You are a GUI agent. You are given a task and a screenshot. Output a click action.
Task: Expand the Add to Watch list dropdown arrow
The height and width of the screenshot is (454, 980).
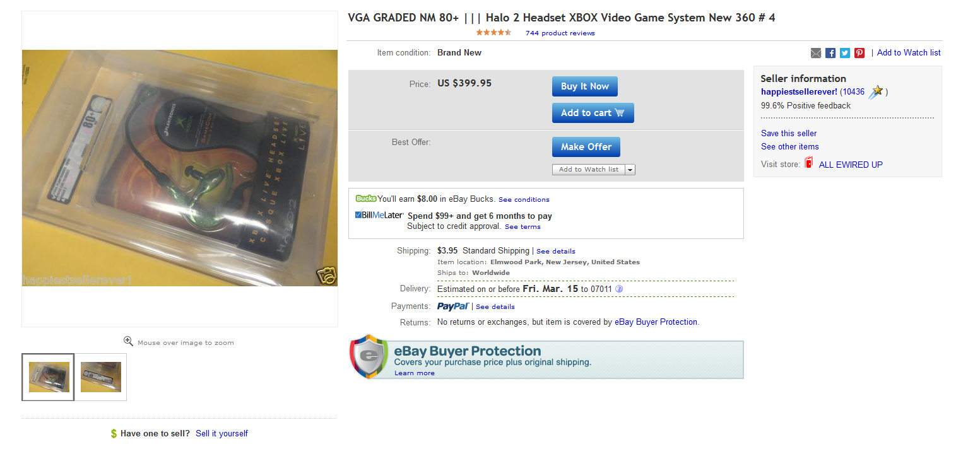630,170
